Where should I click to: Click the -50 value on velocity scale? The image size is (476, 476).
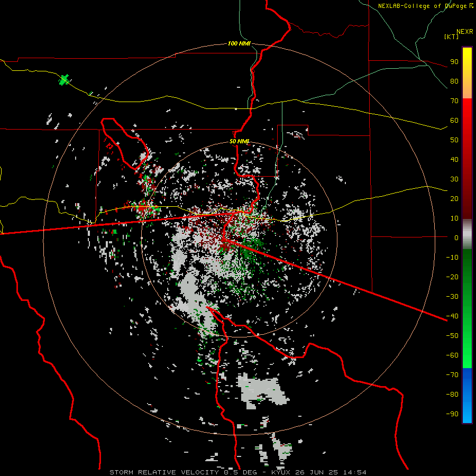[x=452, y=336]
